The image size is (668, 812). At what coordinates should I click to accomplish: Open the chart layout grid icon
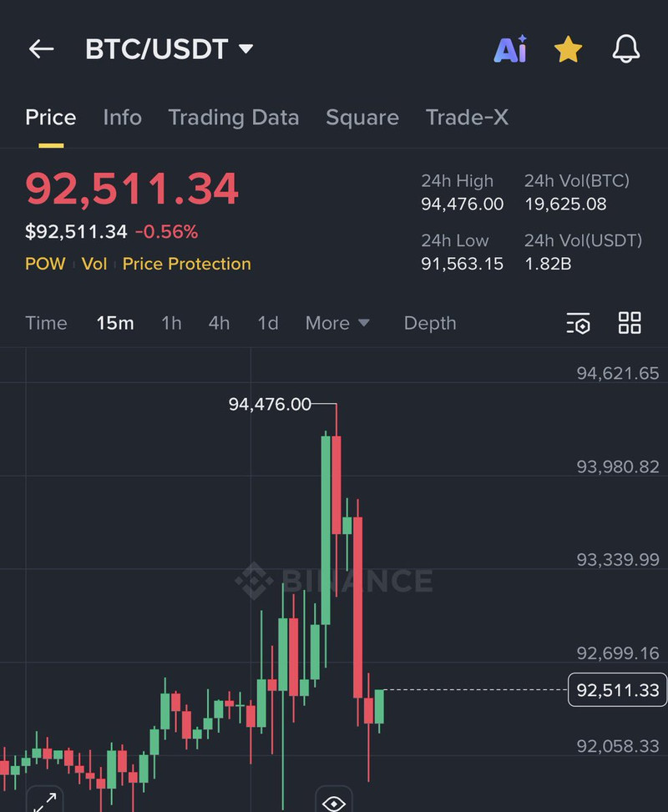tap(630, 323)
